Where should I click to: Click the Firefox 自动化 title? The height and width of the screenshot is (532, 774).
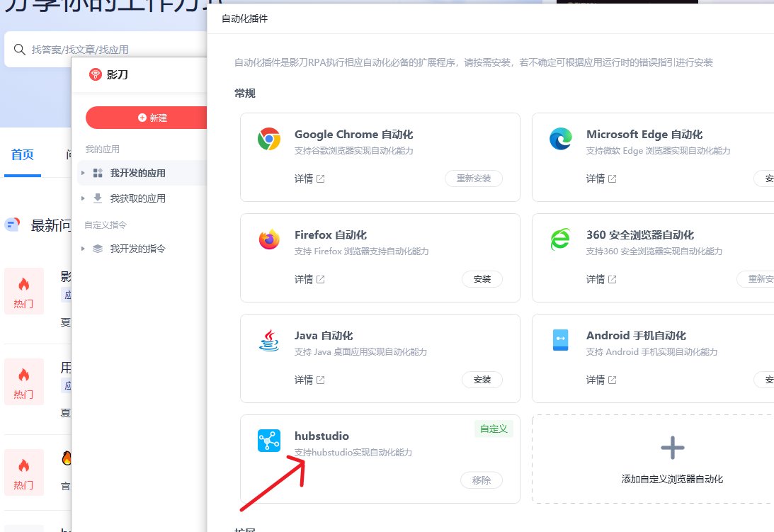331,235
